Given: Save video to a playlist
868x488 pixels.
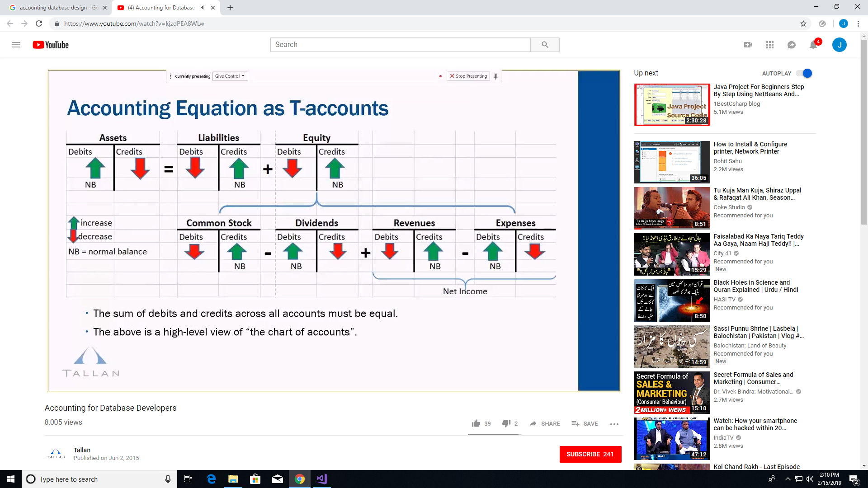Looking at the screenshot, I should [585, 423].
